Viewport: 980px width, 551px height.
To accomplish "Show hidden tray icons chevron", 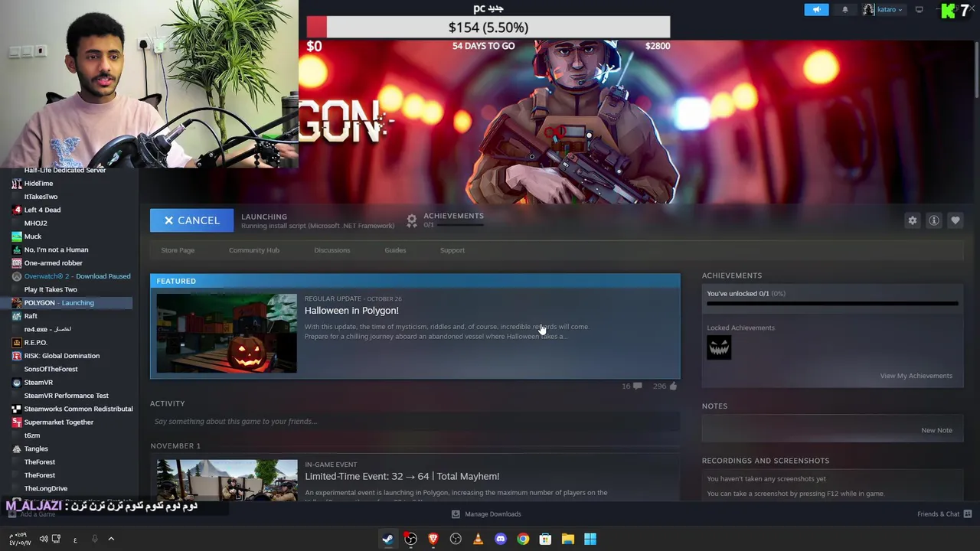I will 111,540.
